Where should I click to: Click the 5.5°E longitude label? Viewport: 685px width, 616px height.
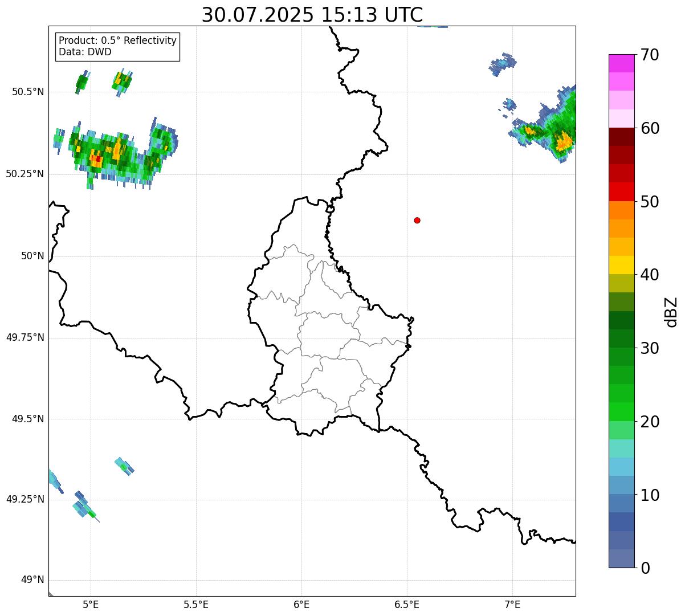click(x=196, y=605)
